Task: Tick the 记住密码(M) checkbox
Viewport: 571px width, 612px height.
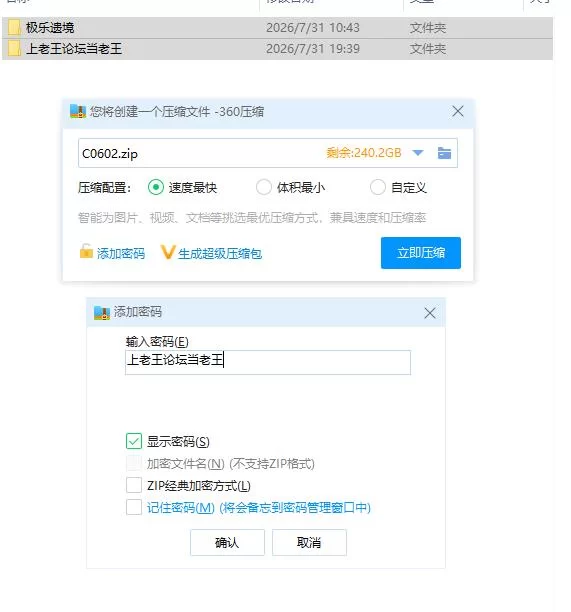Action: (x=134, y=507)
